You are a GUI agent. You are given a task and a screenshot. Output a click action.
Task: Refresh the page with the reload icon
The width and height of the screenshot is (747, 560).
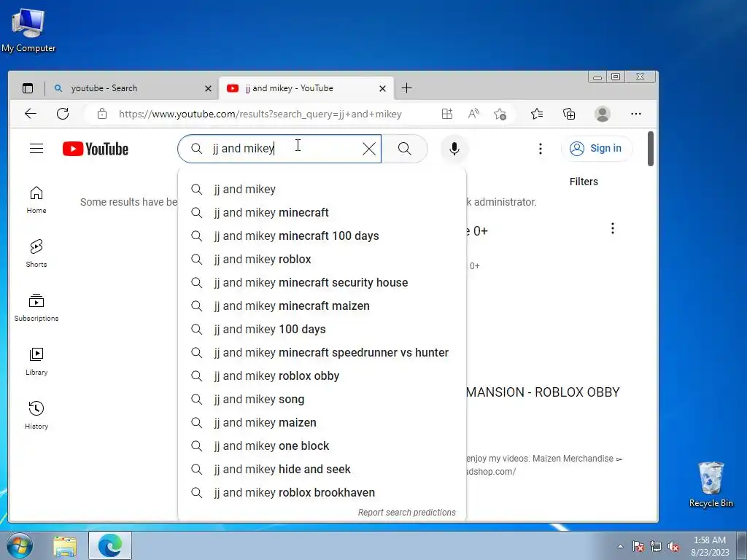click(63, 114)
